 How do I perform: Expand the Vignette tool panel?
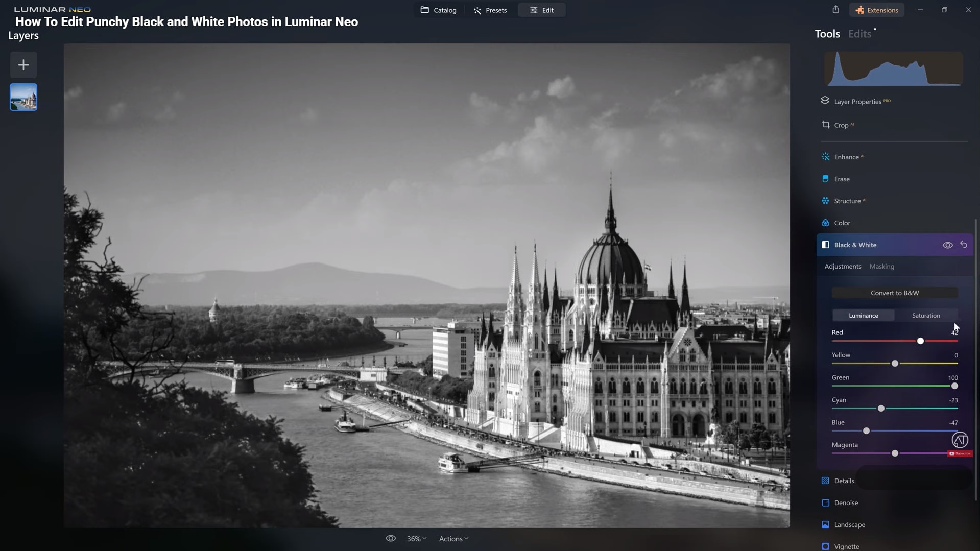click(847, 547)
